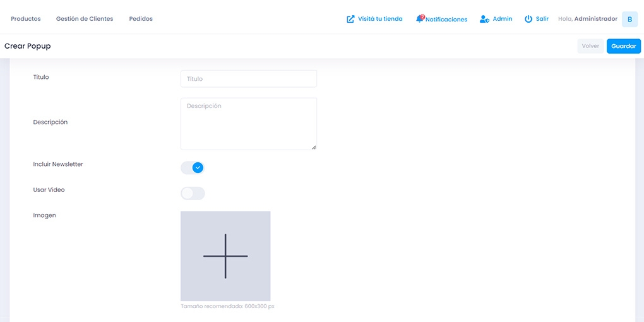Click into the Descripción text area
This screenshot has height=322, width=644.
(x=248, y=123)
